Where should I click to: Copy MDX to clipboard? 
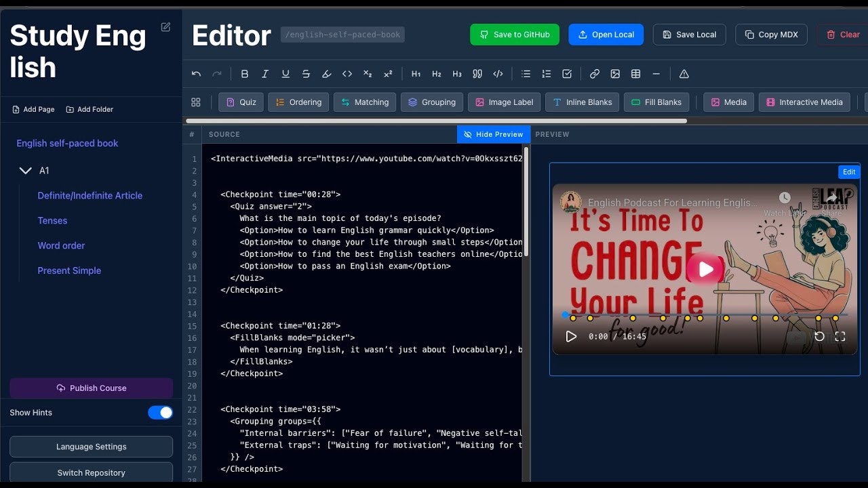point(771,35)
